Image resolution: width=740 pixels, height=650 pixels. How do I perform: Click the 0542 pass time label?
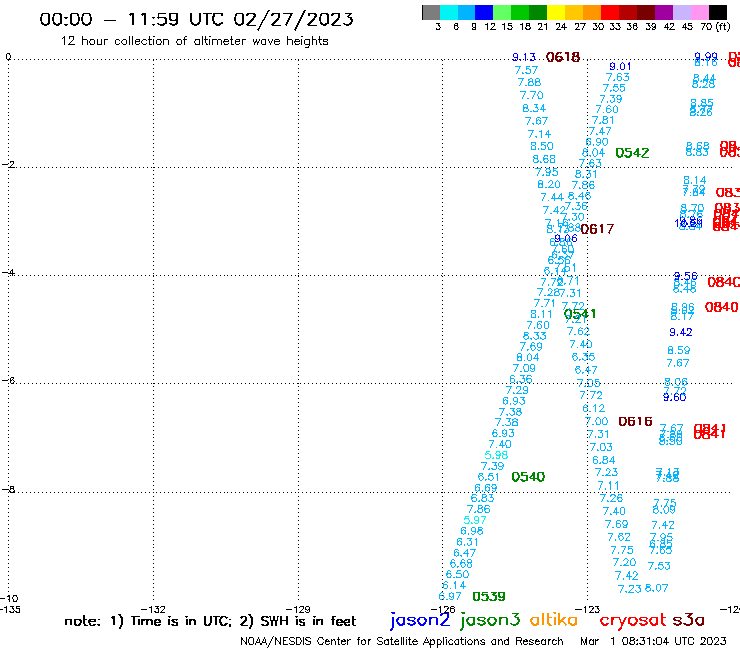[x=632, y=153]
